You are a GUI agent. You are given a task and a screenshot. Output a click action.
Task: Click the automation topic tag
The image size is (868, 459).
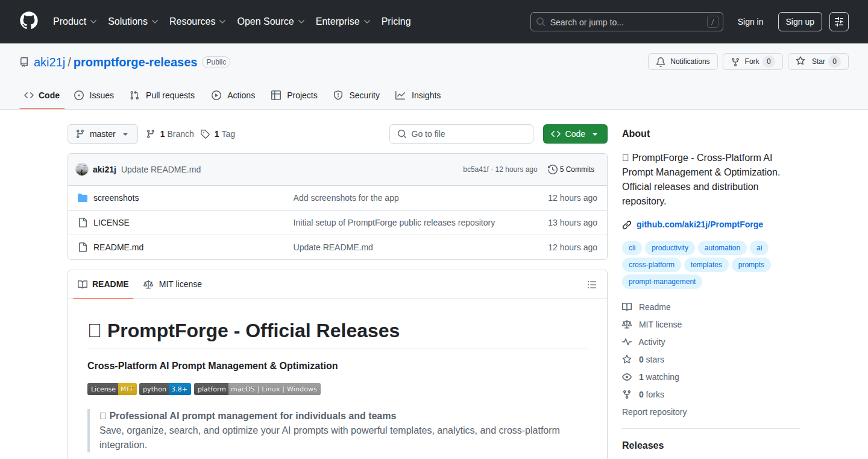(x=722, y=248)
